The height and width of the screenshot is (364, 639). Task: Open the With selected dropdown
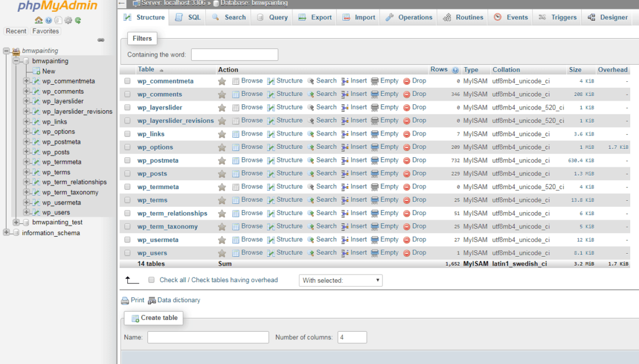coord(340,280)
